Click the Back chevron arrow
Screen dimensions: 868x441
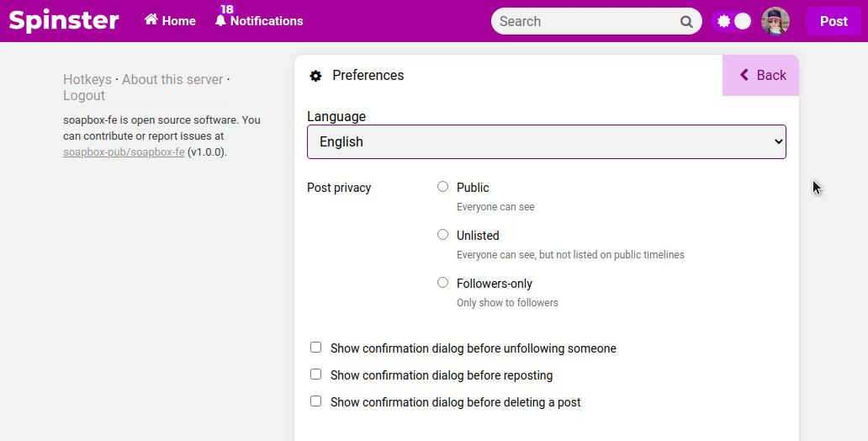click(744, 75)
